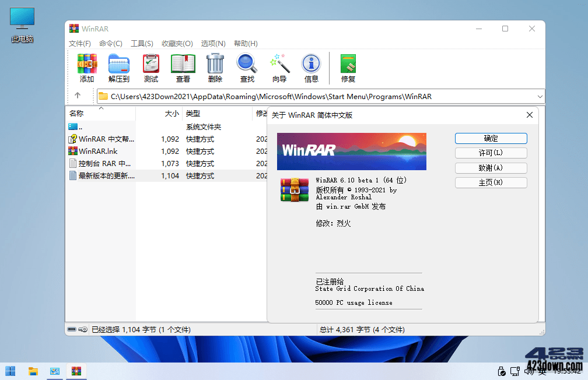Image resolution: width=588 pixels, height=380 pixels.
Task: Click the security lock tray icon
Action: coord(502,371)
